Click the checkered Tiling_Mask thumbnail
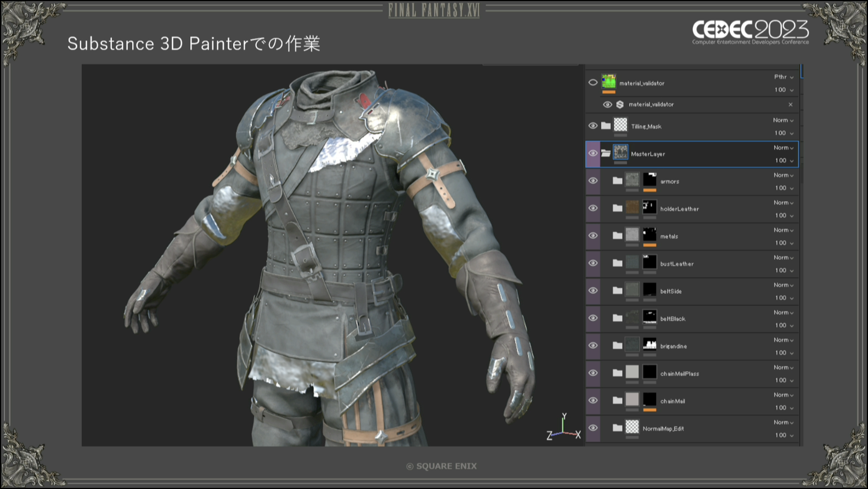This screenshot has width=868, height=489. click(x=621, y=124)
